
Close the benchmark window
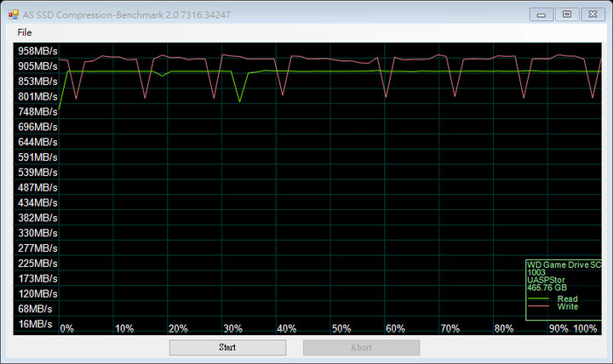tap(593, 14)
